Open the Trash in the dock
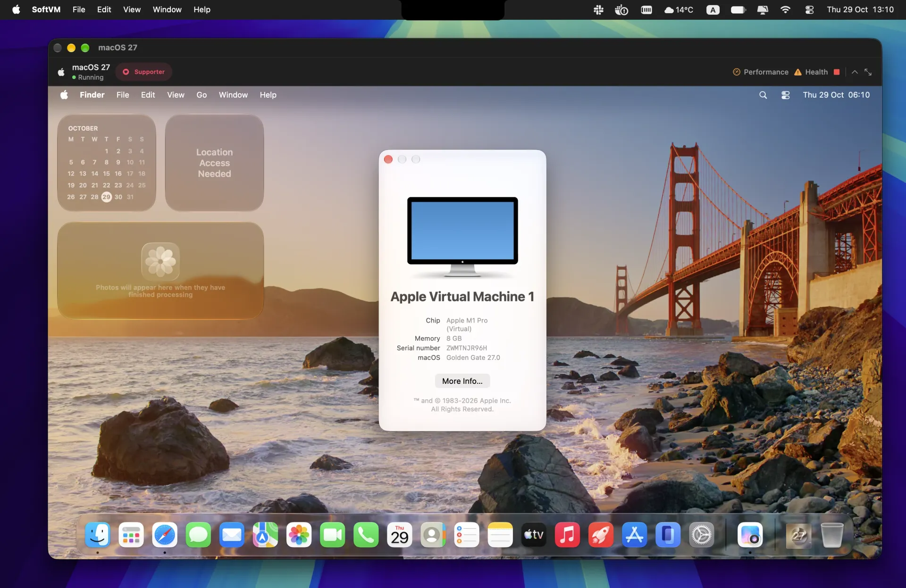Screen dimensions: 906x588 [x=832, y=535]
